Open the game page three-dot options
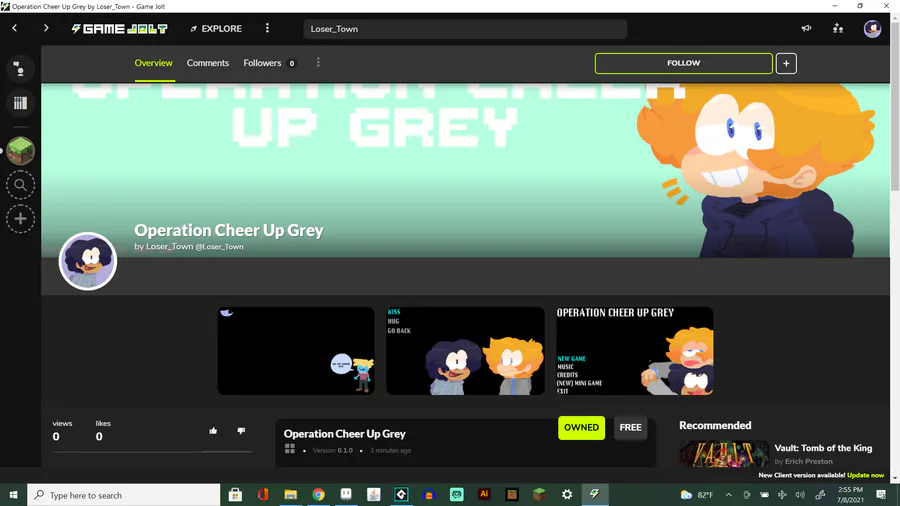The image size is (900, 506). tap(318, 63)
